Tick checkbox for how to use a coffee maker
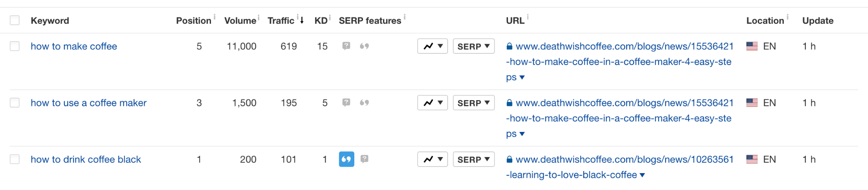The width and height of the screenshot is (868, 190). pyautogui.click(x=15, y=103)
